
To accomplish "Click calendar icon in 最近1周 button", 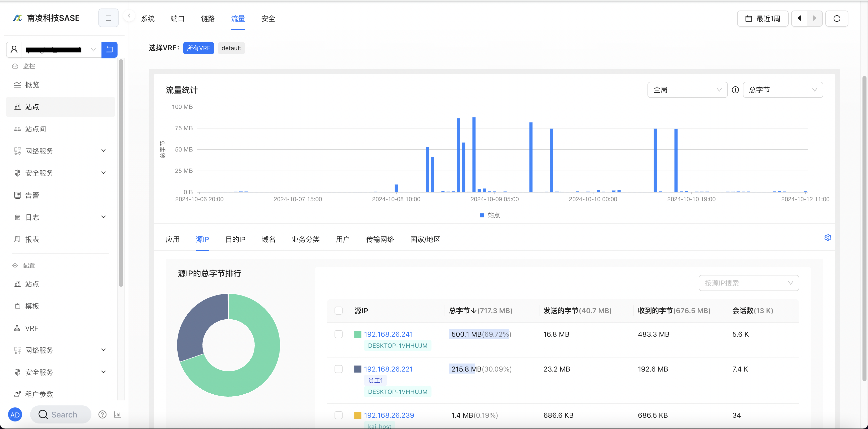I will pyautogui.click(x=748, y=19).
